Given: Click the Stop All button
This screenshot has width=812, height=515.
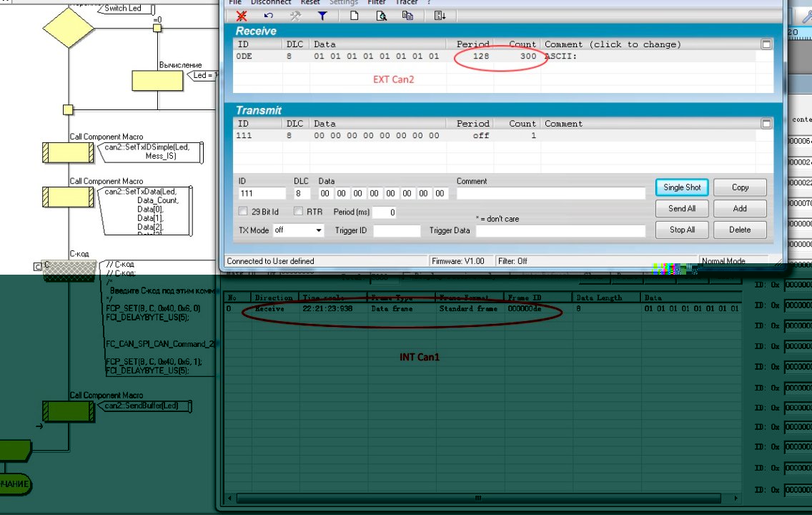Looking at the screenshot, I should [681, 230].
